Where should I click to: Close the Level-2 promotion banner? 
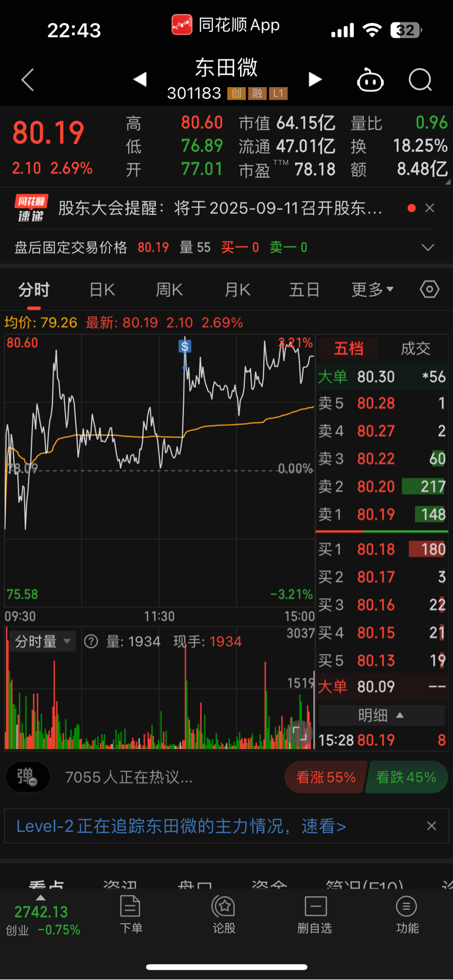tap(431, 826)
